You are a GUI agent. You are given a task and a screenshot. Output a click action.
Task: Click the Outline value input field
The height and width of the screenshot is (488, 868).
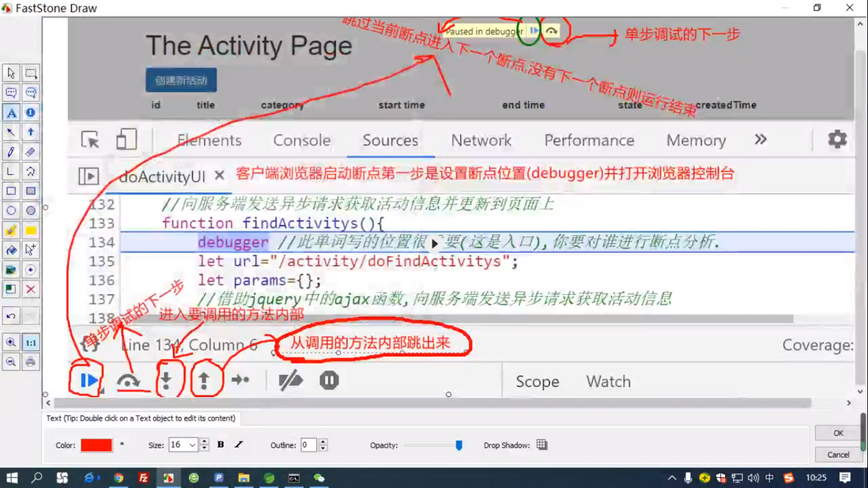(x=309, y=444)
